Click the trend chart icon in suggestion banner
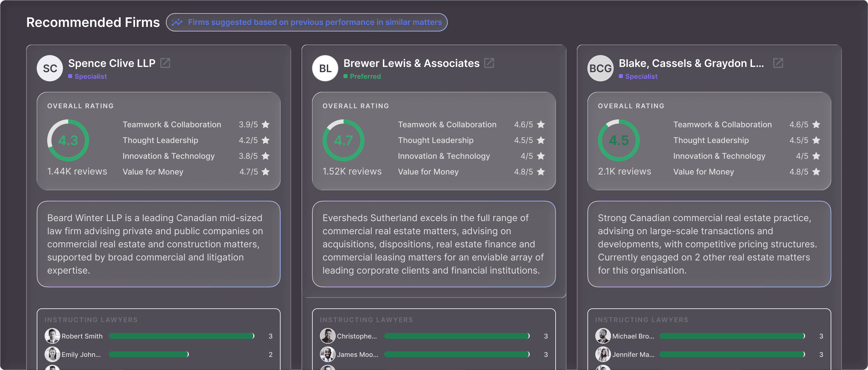This screenshot has width=868, height=370. [x=177, y=22]
